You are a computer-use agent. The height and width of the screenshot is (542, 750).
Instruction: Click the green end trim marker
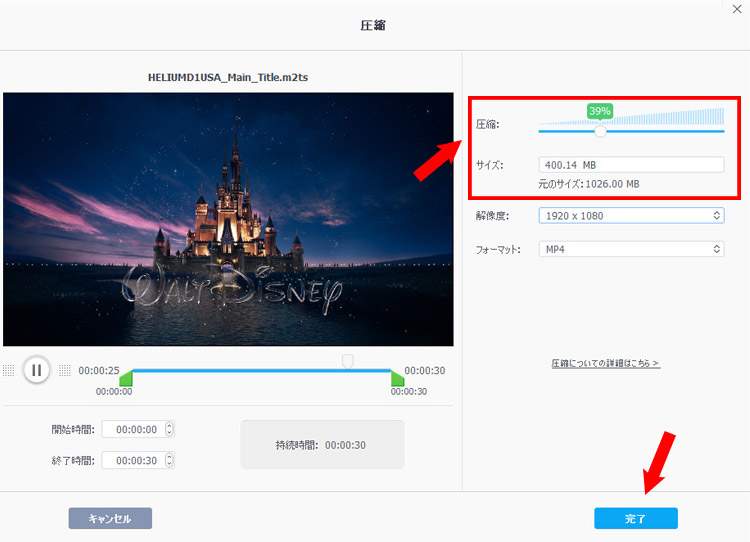397,378
